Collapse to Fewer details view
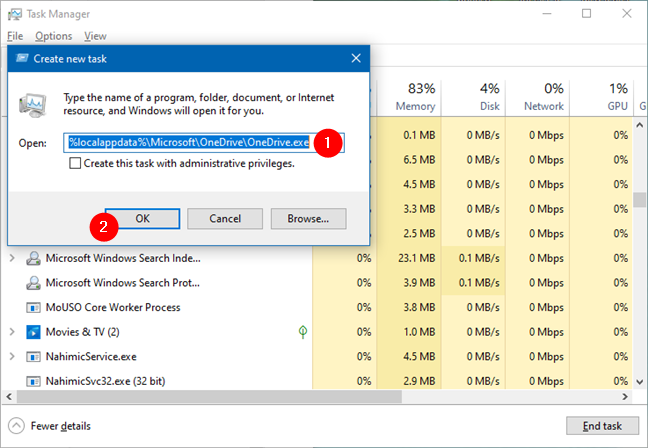648x448 pixels. click(50, 426)
